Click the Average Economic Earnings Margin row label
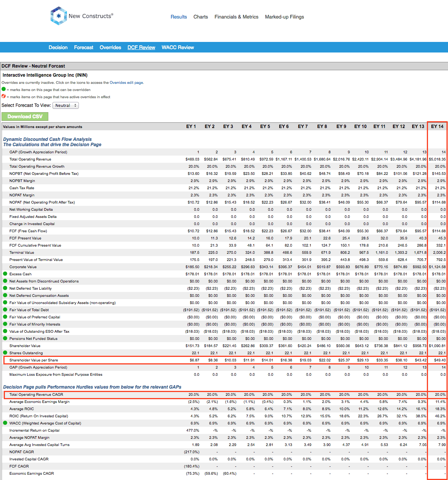The image size is (448, 480). [40, 402]
